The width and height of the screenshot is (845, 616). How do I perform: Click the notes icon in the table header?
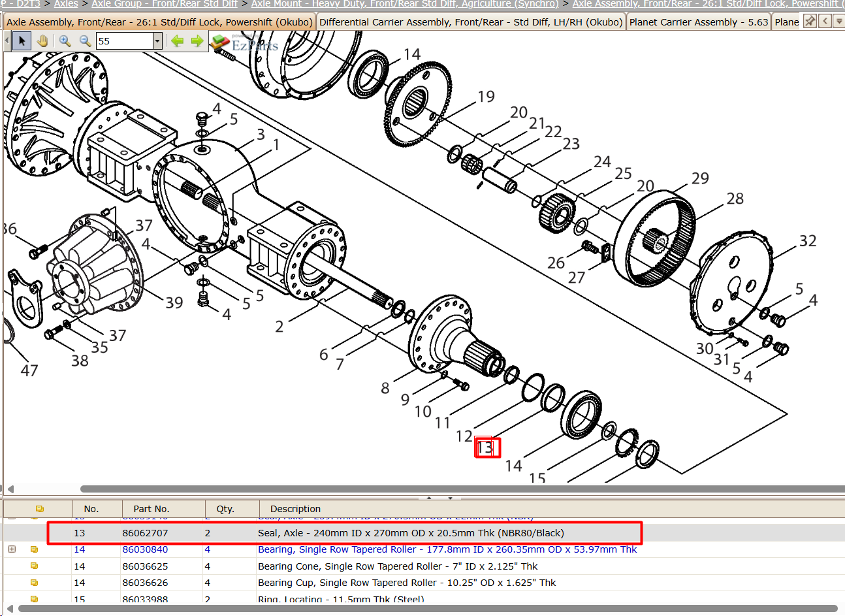40,508
